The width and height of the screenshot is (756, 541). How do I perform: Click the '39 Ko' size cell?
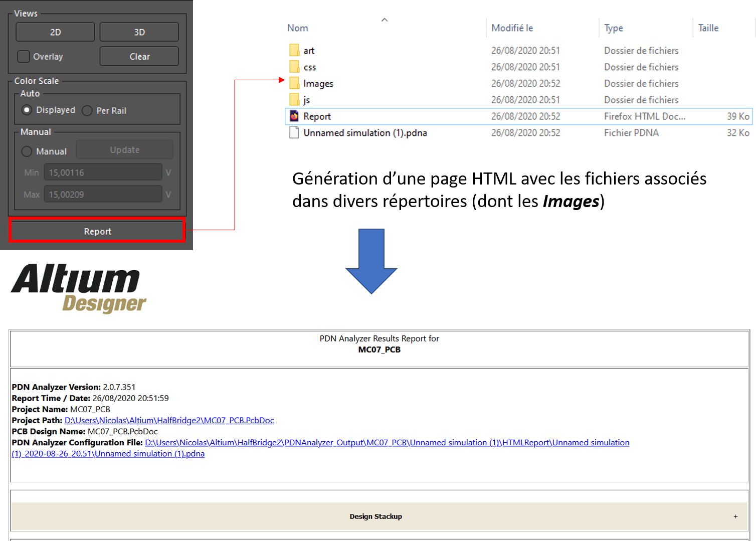pos(738,116)
